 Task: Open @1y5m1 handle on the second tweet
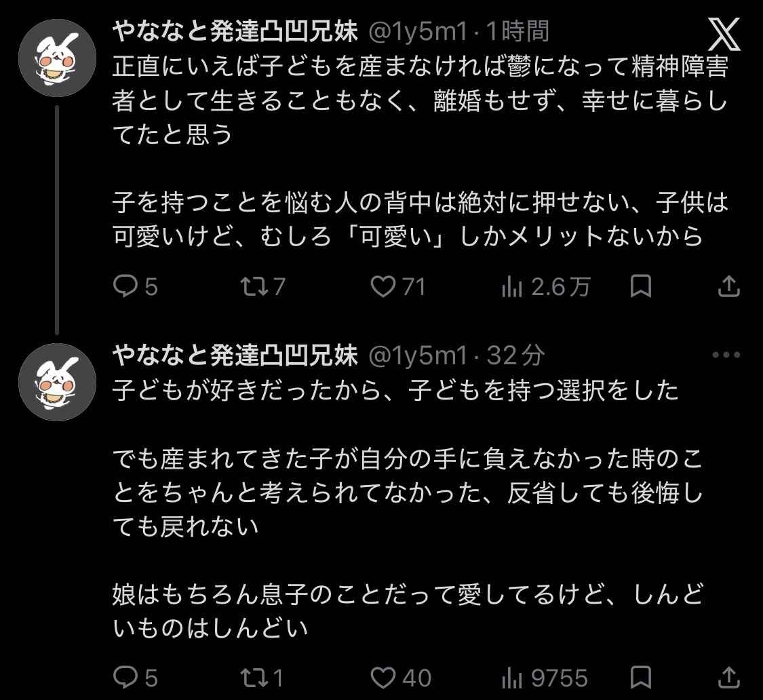click(x=418, y=354)
